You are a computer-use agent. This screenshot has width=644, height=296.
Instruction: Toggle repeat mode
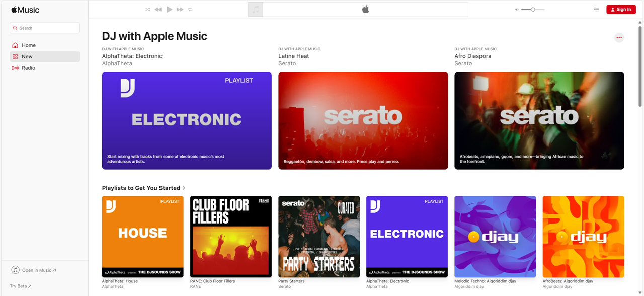[x=190, y=10]
